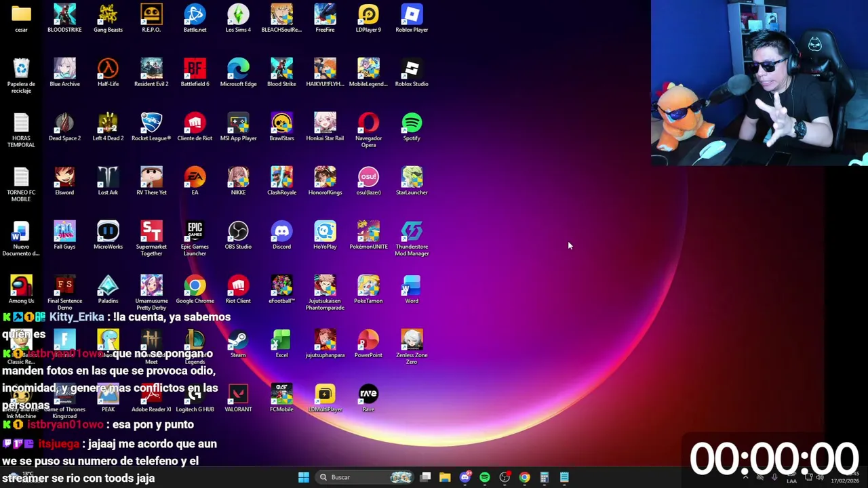Open the Blue Archive shortcut
This screenshot has width=868, height=488.
(64, 73)
